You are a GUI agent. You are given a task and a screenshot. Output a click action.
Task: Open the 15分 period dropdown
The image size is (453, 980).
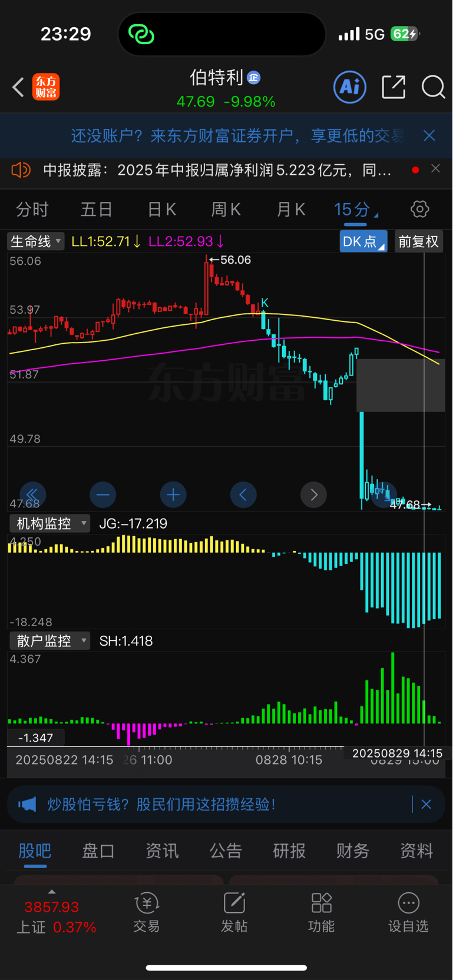[x=356, y=209]
